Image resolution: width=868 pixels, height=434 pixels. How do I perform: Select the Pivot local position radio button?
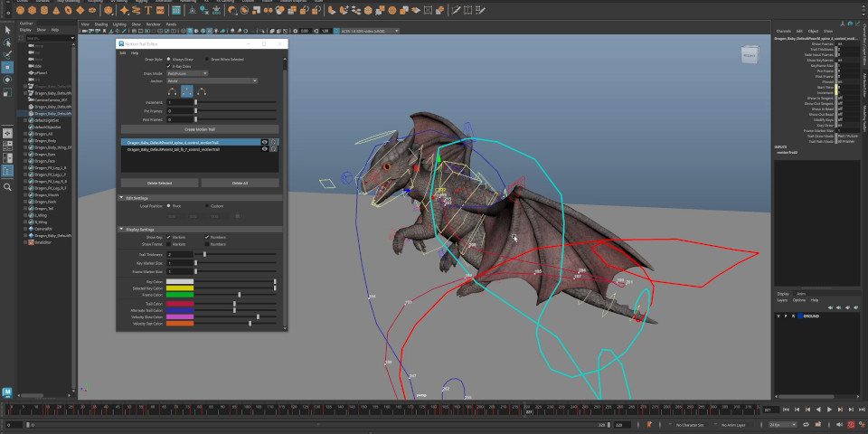point(168,206)
